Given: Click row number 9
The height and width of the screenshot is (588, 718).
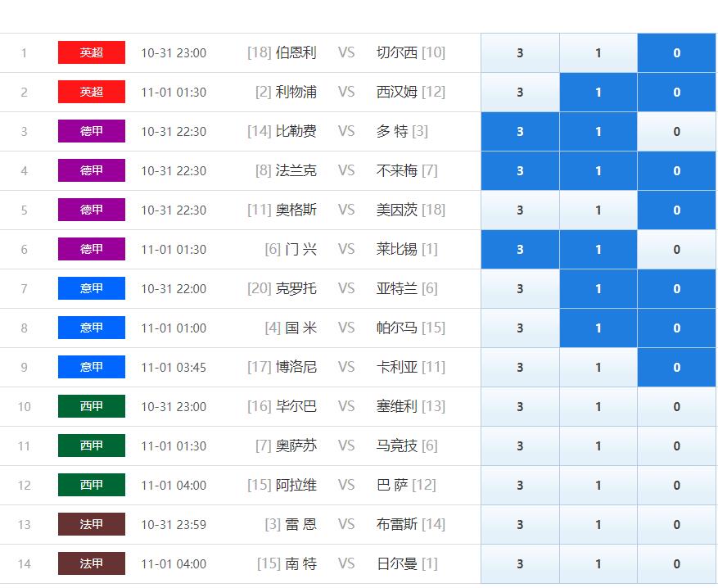Looking at the screenshot, I should pos(25,368).
